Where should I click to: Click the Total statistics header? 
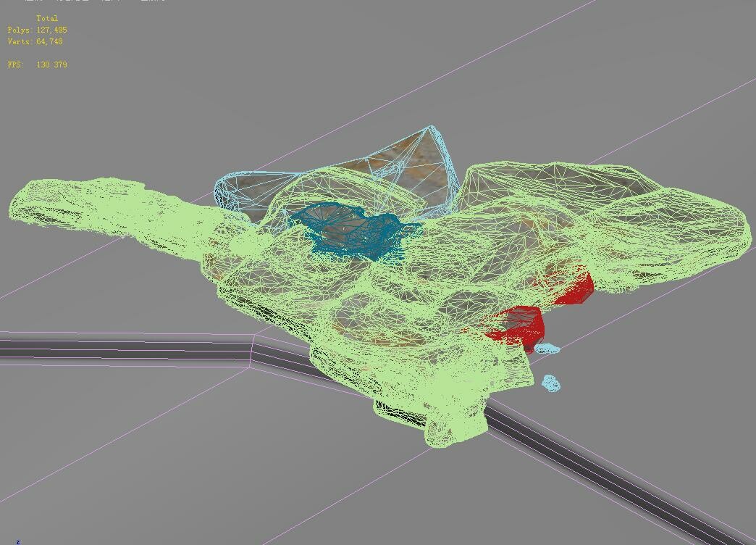pos(47,18)
